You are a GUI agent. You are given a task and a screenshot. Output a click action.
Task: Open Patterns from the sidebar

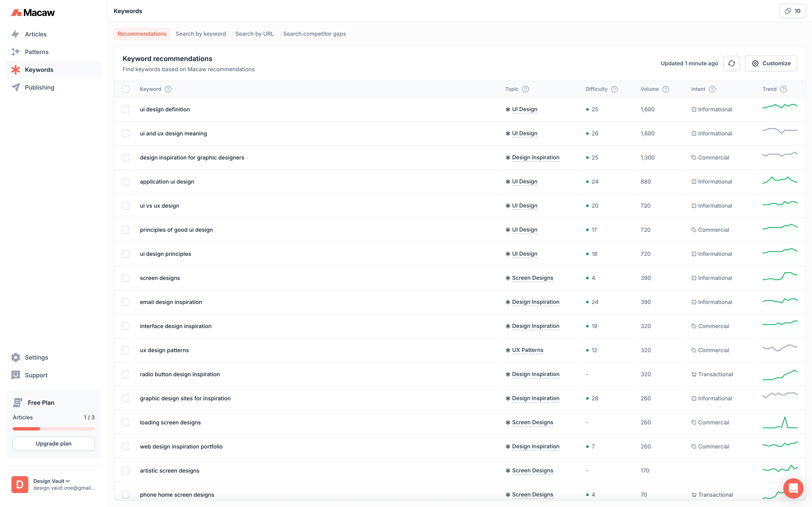tap(37, 52)
